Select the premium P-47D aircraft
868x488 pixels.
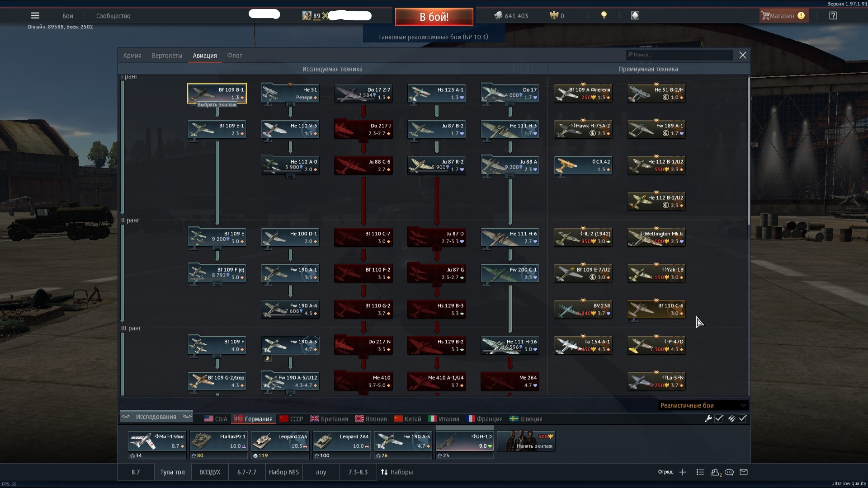pos(656,345)
